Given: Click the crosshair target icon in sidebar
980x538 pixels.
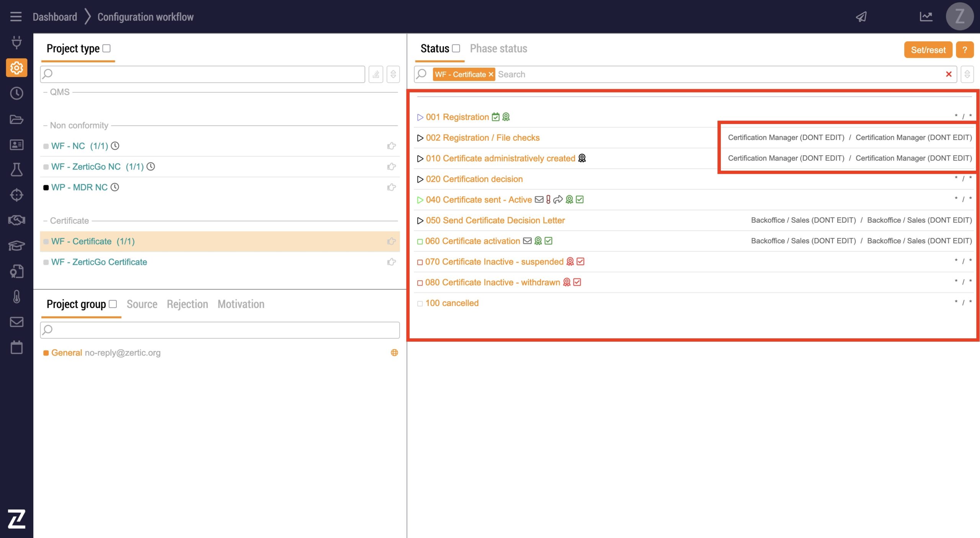Looking at the screenshot, I should coord(16,195).
